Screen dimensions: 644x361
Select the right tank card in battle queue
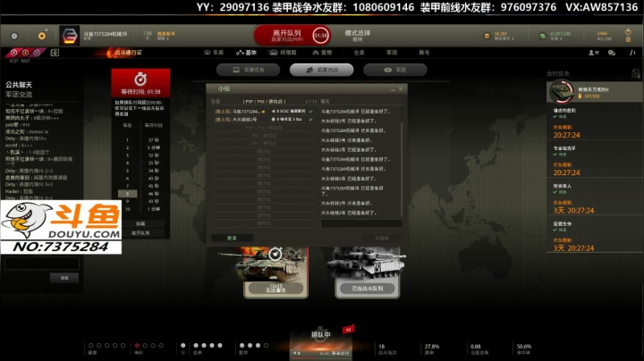368,272
